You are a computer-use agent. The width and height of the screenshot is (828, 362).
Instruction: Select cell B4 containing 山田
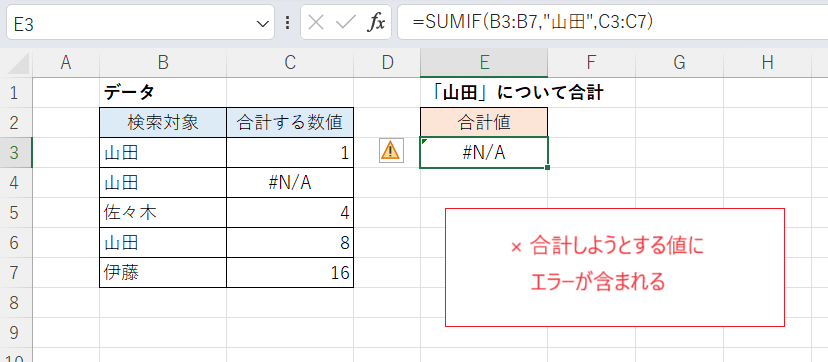pyautogui.click(x=163, y=183)
